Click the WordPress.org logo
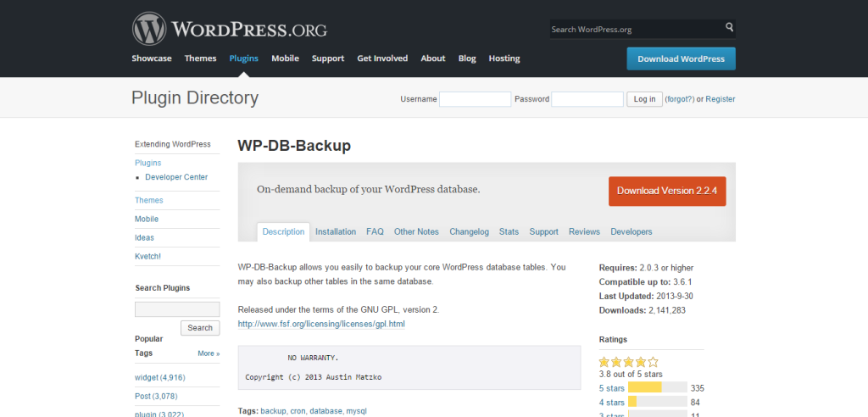This screenshot has width=868, height=417. (229, 29)
